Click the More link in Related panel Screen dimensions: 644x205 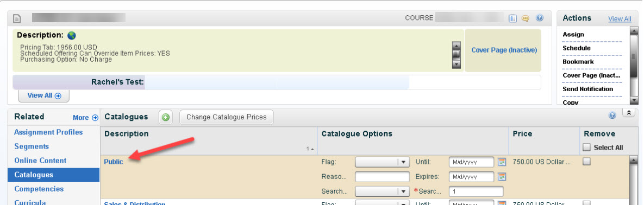pyautogui.click(x=80, y=118)
